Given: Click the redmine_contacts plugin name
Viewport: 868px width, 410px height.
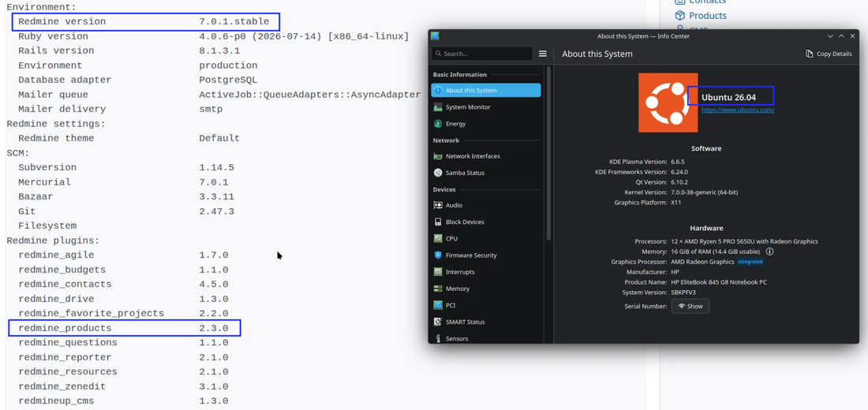Looking at the screenshot, I should tap(65, 284).
